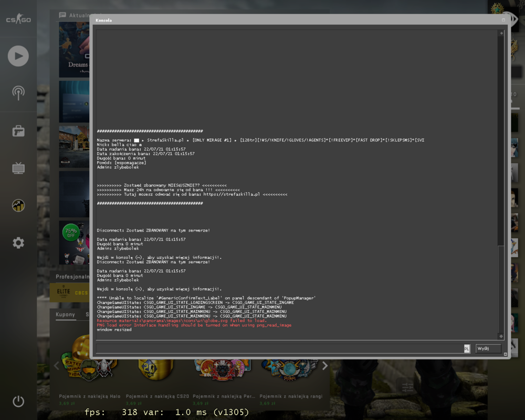
Task: Go to previous store carousel page
Action: (x=56, y=366)
